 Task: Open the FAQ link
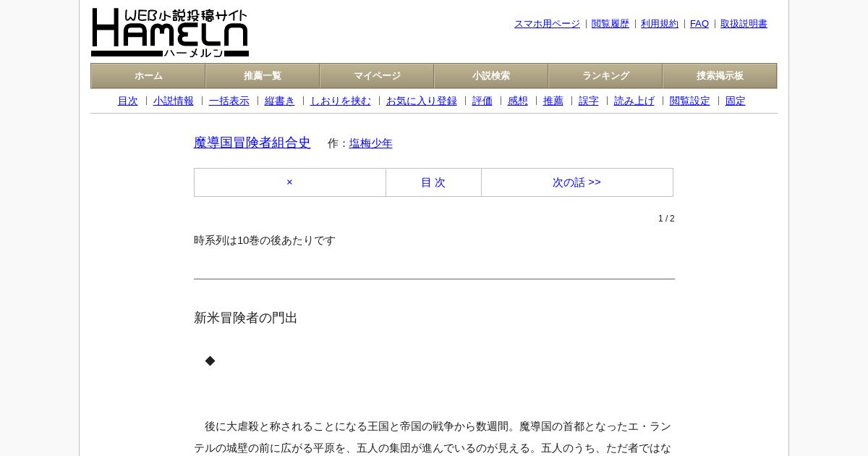(x=699, y=24)
